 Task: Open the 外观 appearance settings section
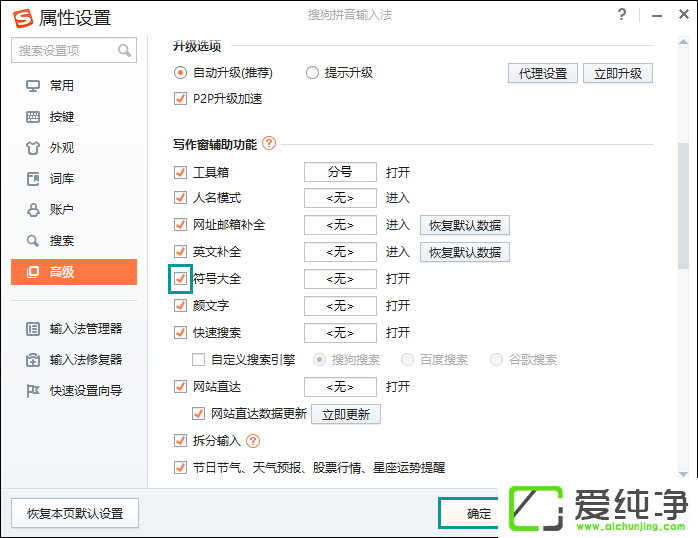click(x=62, y=148)
